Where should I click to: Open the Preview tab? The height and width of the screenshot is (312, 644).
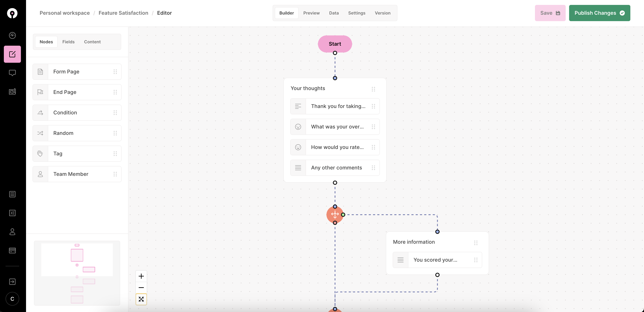point(311,13)
